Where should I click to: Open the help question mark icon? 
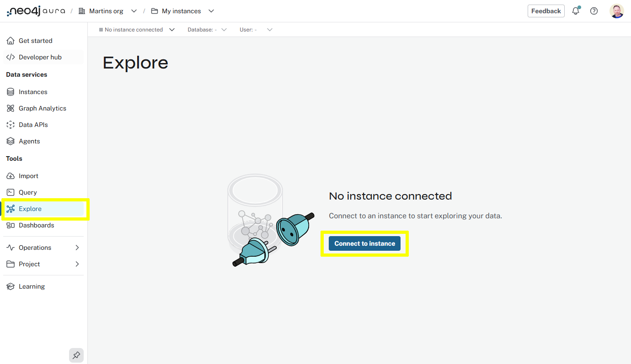click(594, 11)
